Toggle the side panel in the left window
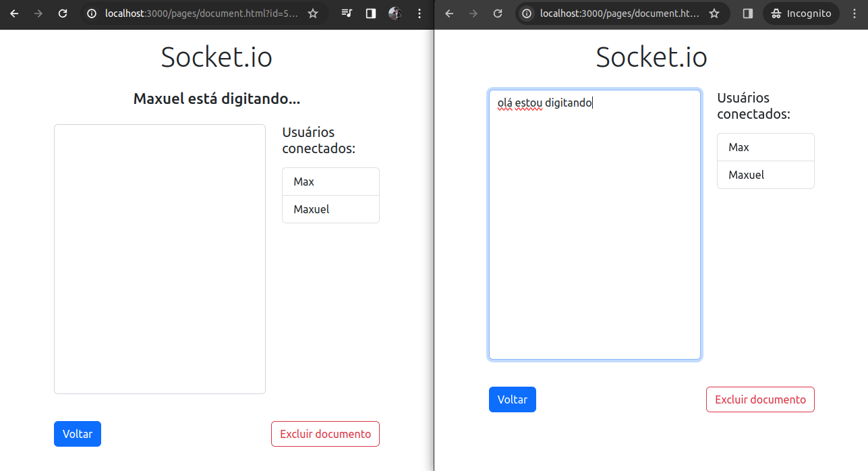868x471 pixels. pos(370,13)
